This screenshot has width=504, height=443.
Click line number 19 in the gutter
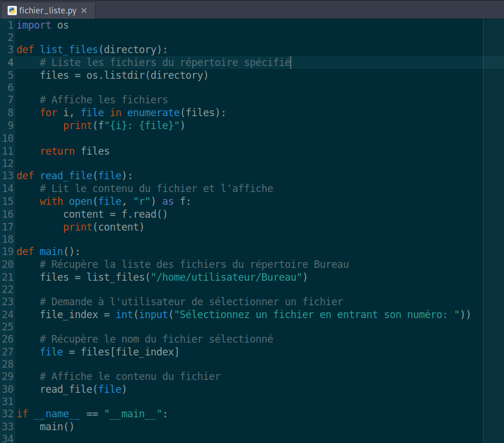point(8,252)
